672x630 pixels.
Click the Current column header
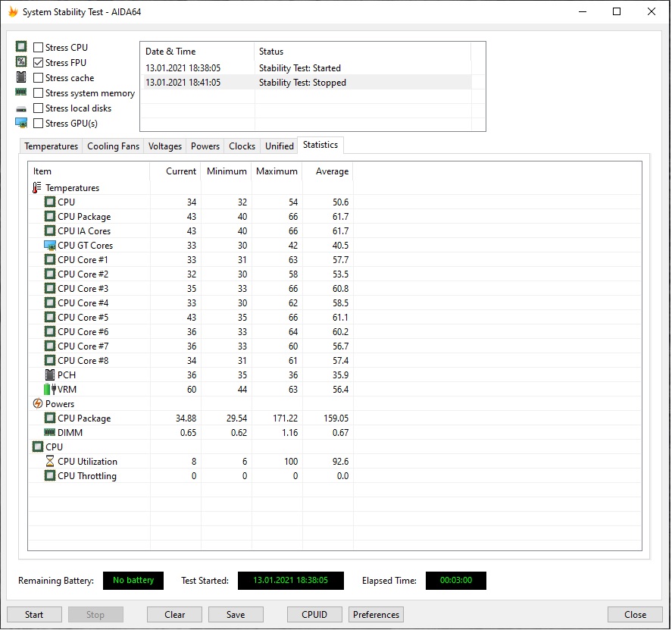[x=175, y=171]
